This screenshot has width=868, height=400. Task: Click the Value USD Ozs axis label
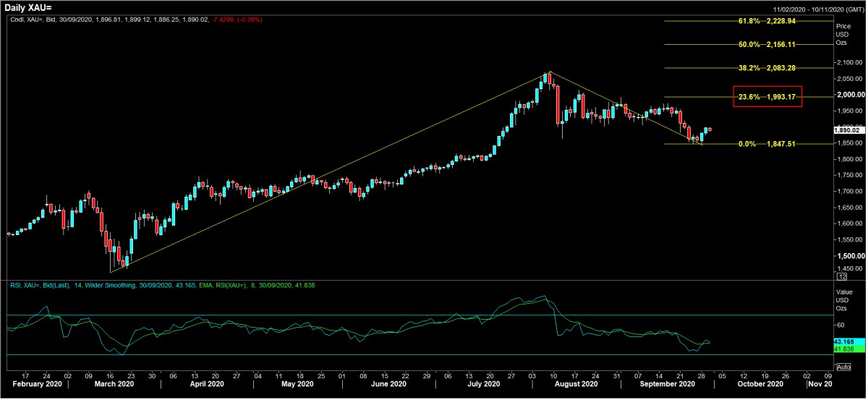click(843, 299)
